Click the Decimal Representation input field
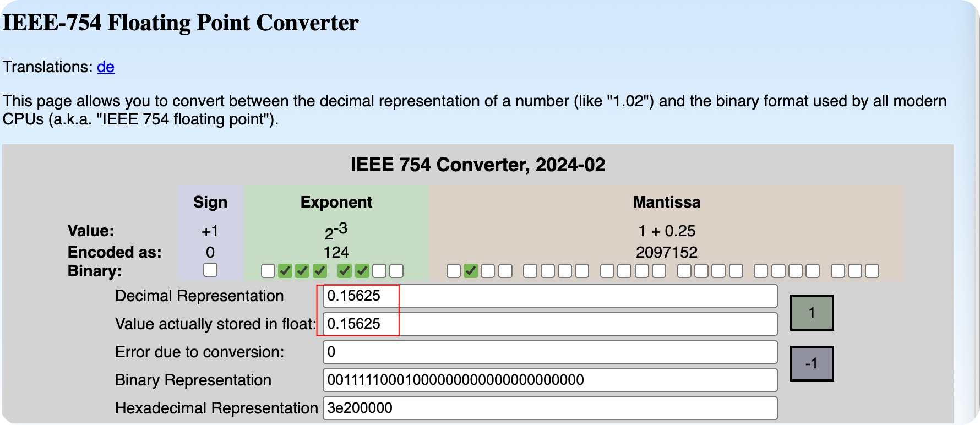This screenshot has width=980, height=425. (549, 296)
